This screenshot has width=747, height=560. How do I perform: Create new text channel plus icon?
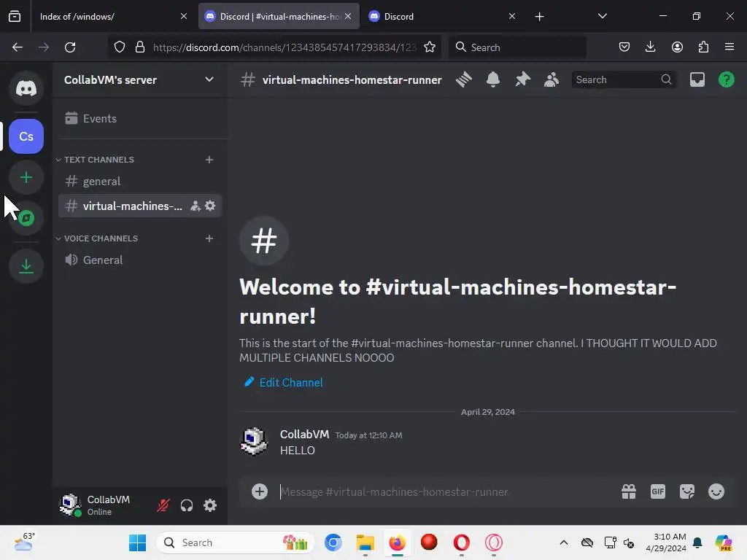pos(209,160)
